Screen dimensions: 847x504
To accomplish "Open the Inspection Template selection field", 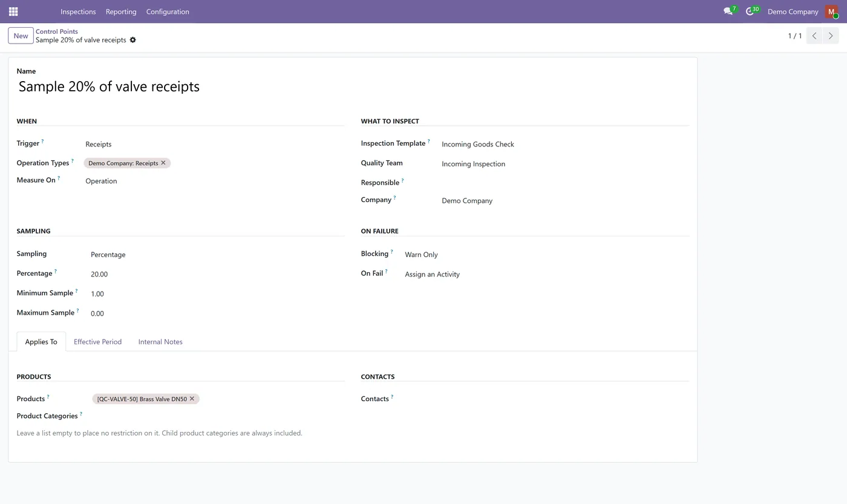I will pos(565,144).
